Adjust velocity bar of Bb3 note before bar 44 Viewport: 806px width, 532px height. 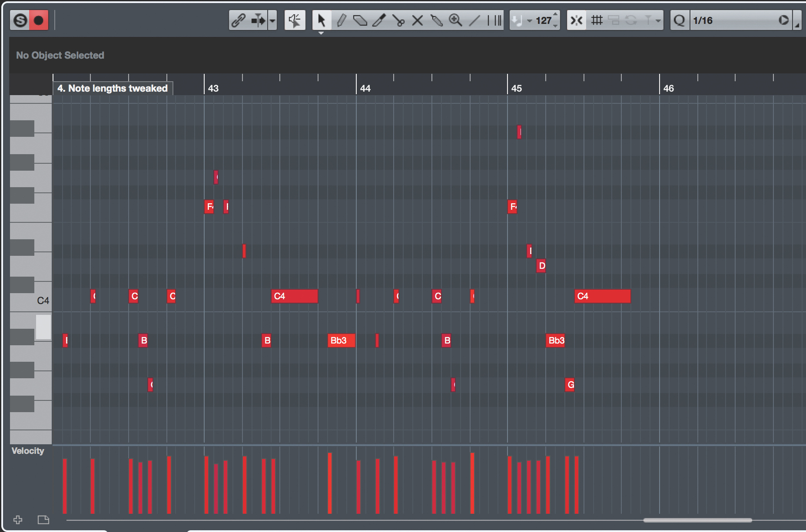point(330,483)
